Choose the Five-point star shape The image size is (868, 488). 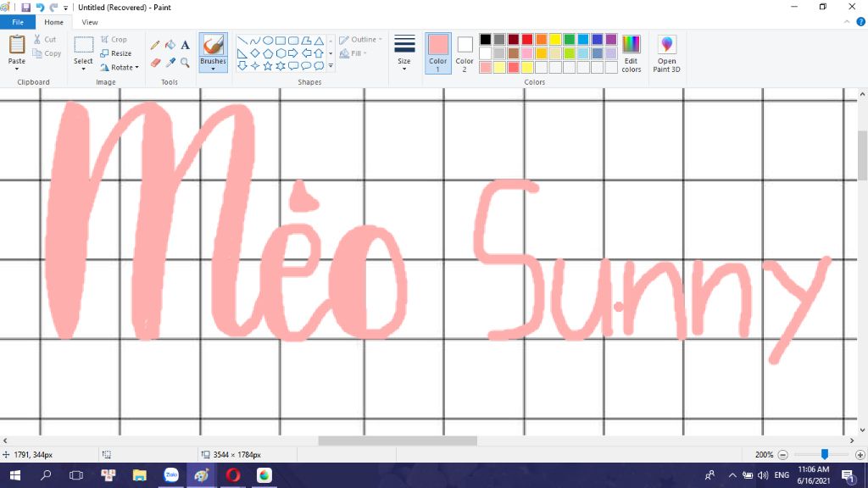267,66
